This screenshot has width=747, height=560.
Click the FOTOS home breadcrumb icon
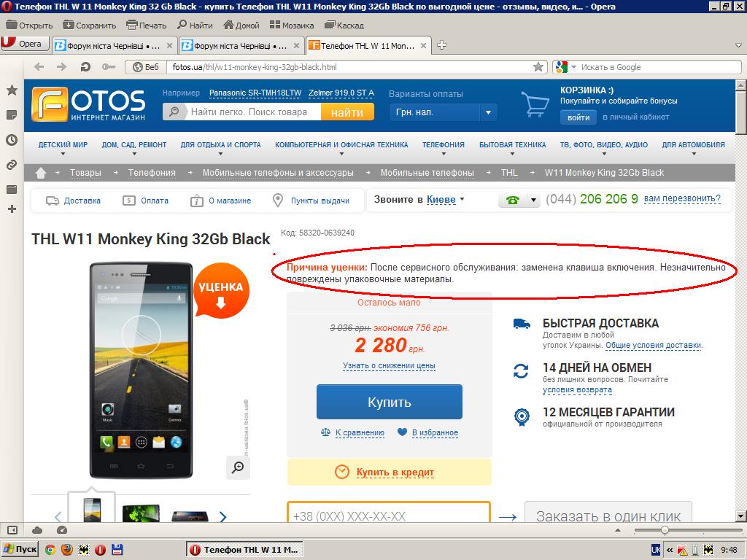pyautogui.click(x=42, y=173)
